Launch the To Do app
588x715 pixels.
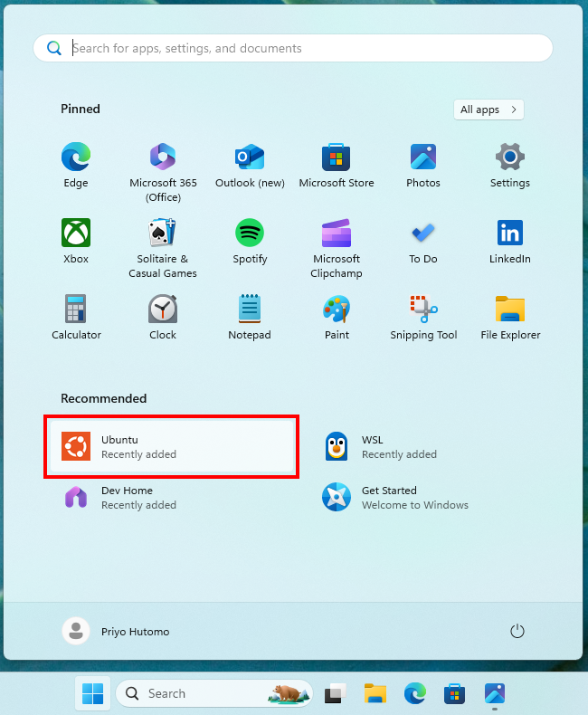(423, 242)
